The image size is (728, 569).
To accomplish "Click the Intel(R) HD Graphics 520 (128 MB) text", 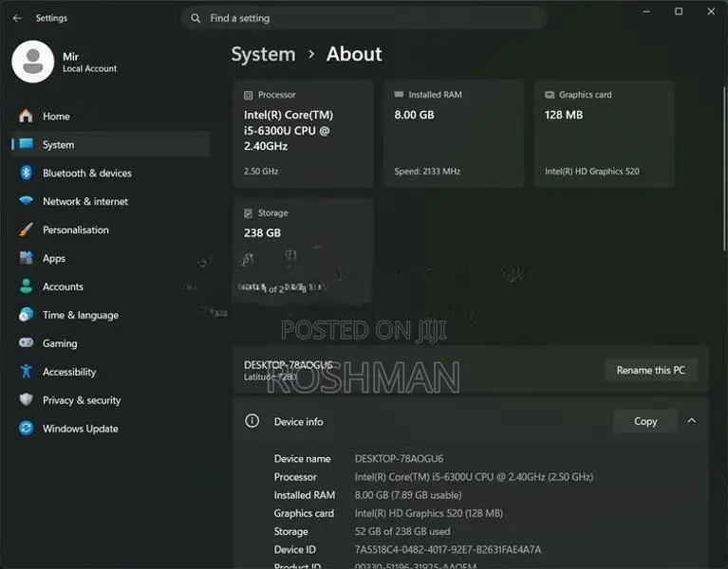I will pyautogui.click(x=428, y=513).
